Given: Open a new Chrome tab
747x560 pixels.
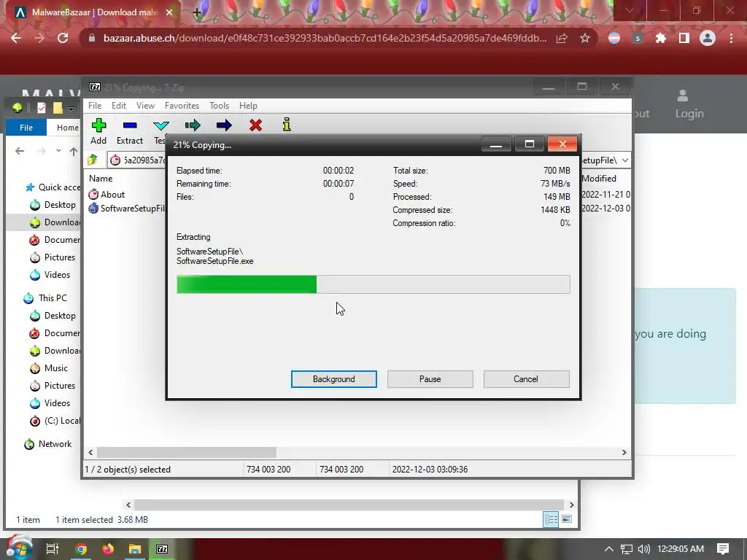Looking at the screenshot, I should [x=197, y=12].
